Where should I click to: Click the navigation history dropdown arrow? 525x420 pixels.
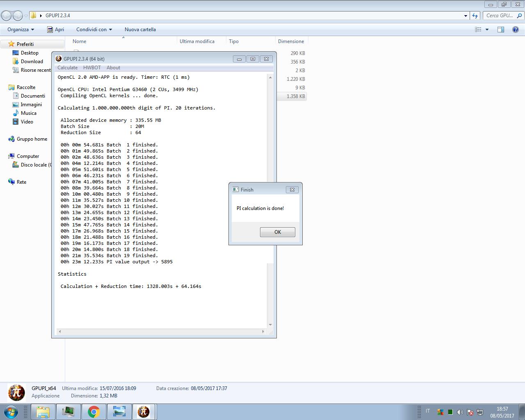[26, 16]
